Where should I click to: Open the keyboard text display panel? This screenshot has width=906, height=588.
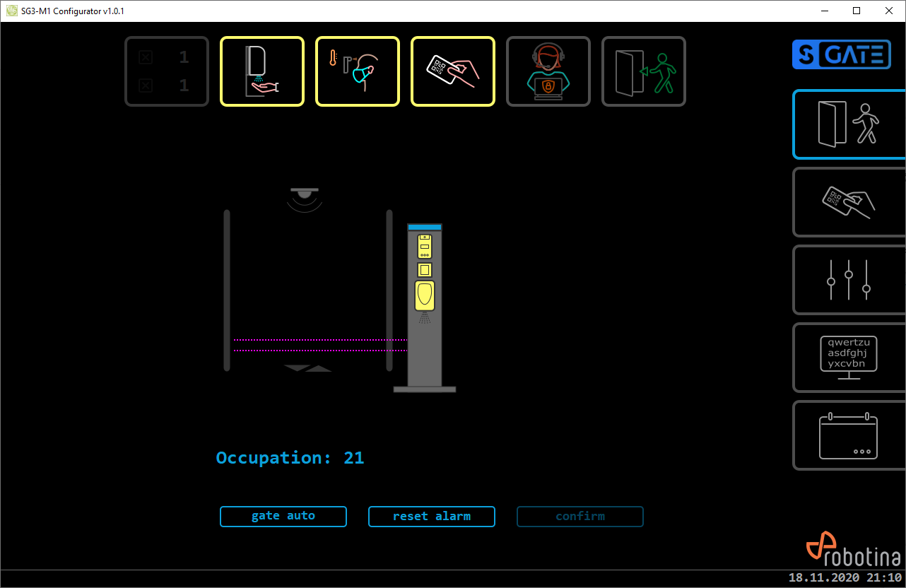[849, 358]
